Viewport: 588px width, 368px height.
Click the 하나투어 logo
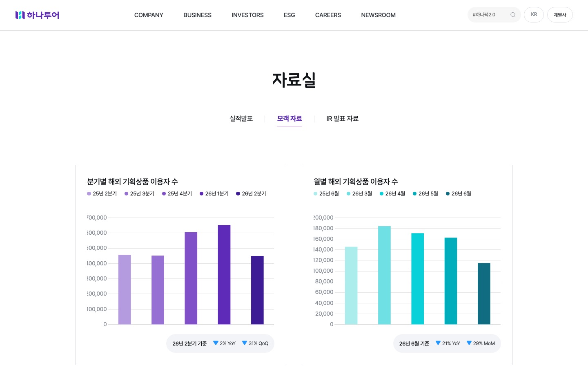37,15
